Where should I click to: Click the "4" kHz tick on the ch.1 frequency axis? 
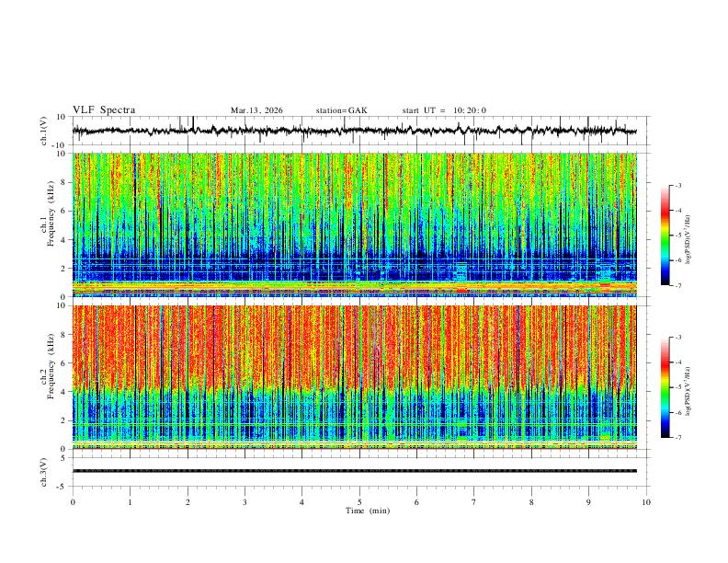click(63, 240)
